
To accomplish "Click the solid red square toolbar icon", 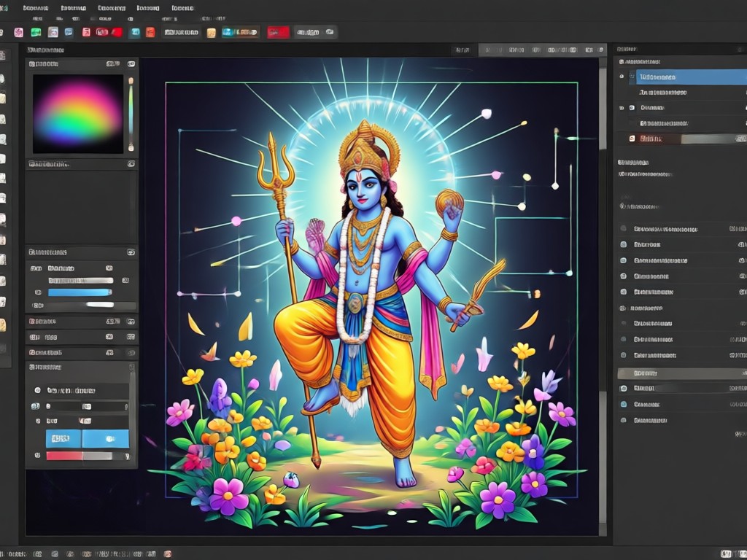I will (117, 32).
